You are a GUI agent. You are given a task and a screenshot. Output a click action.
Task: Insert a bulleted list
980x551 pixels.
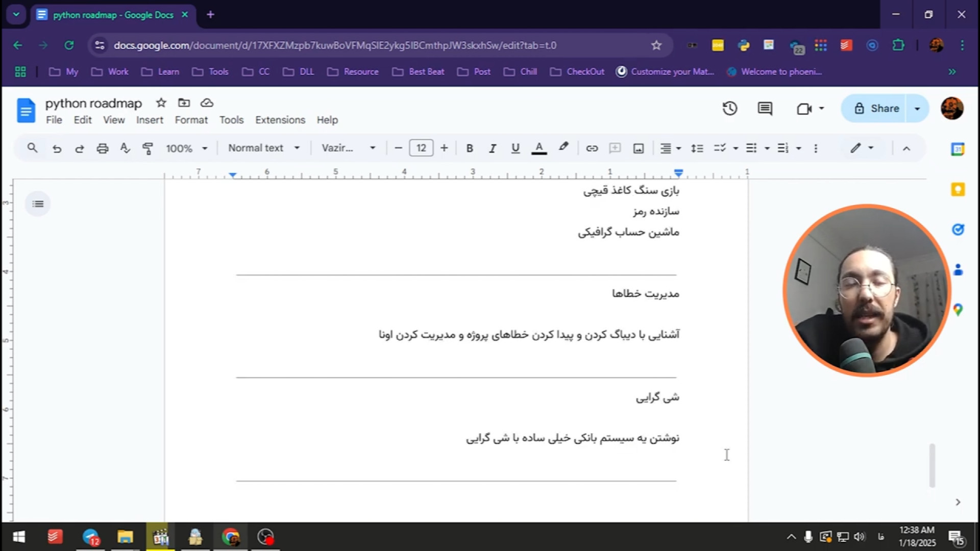coord(751,148)
